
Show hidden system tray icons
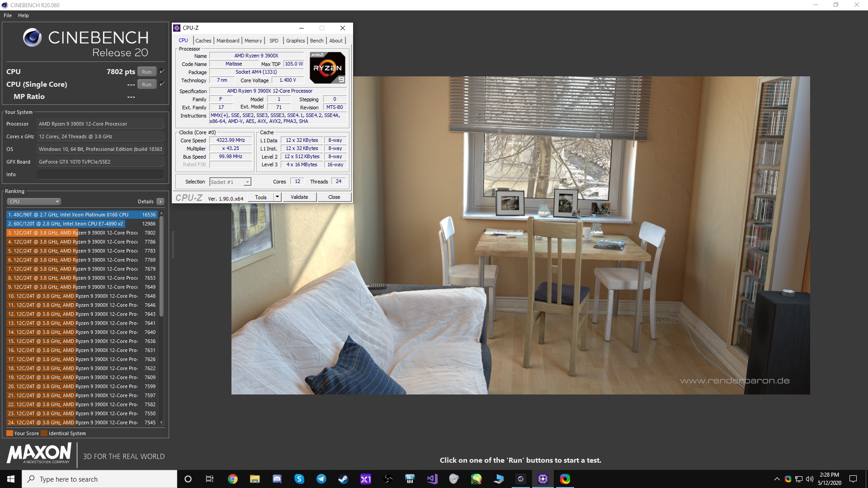pos(777,479)
